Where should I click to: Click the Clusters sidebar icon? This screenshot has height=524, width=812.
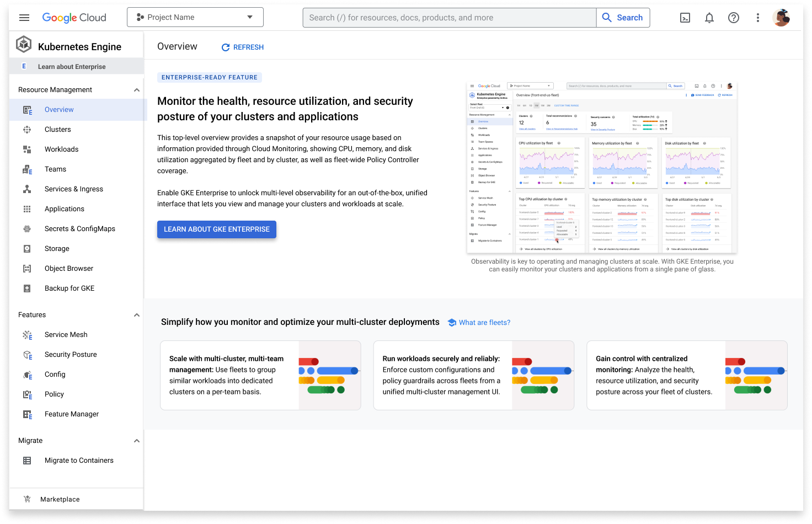click(x=27, y=130)
